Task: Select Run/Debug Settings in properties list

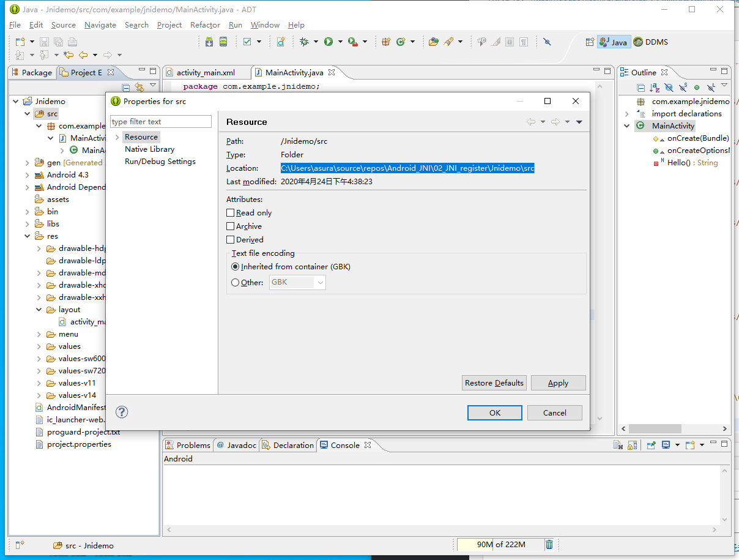Action: [x=160, y=162]
